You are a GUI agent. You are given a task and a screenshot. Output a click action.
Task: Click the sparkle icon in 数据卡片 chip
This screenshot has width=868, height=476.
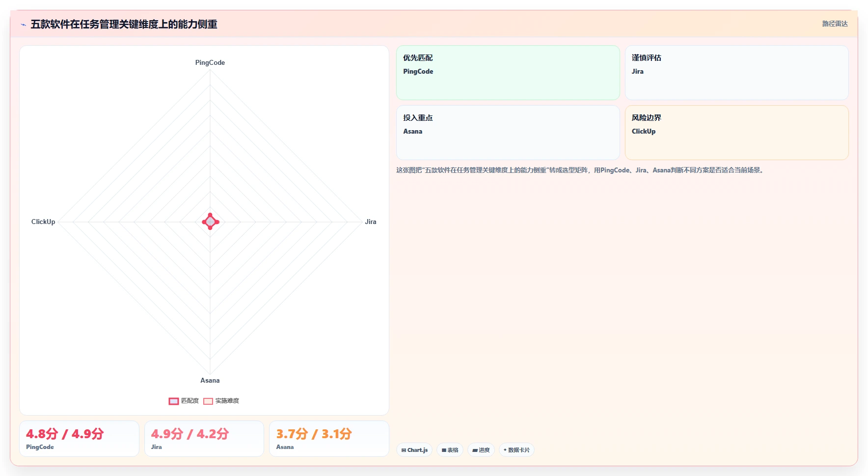pos(505,450)
